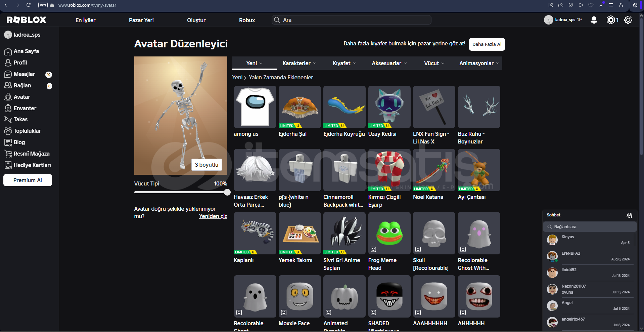Screen dimensions: 644x332
Task: Expand the Aksesuarlar dropdown tab
Action: [x=389, y=63]
